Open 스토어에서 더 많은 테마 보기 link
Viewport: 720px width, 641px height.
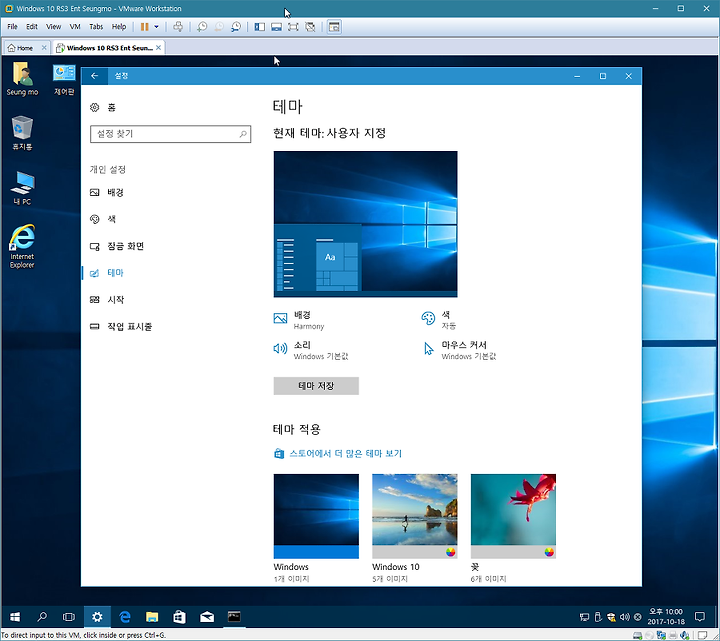pyautogui.click(x=338, y=454)
